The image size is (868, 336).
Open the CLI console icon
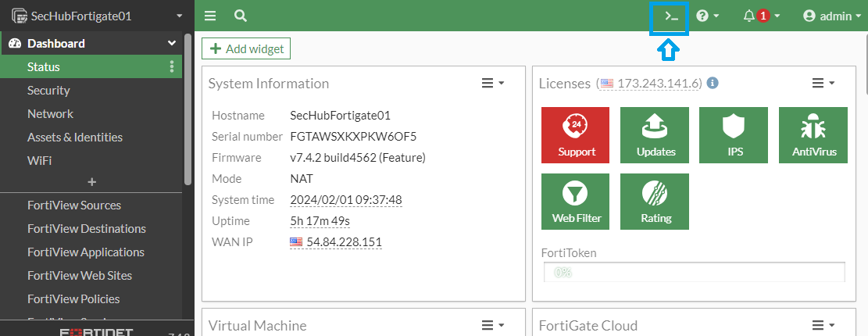tap(671, 16)
